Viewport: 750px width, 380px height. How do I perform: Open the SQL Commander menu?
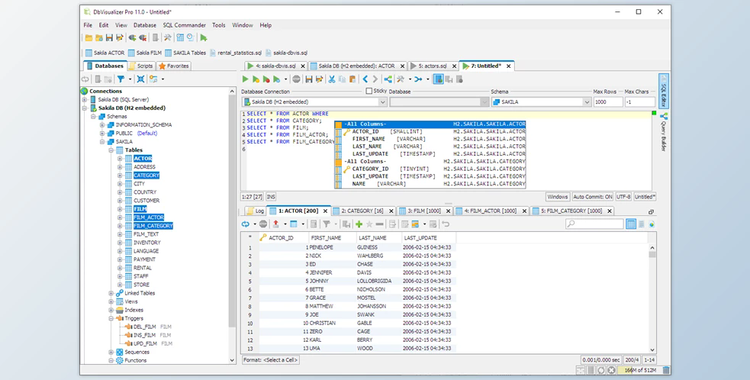[184, 25]
